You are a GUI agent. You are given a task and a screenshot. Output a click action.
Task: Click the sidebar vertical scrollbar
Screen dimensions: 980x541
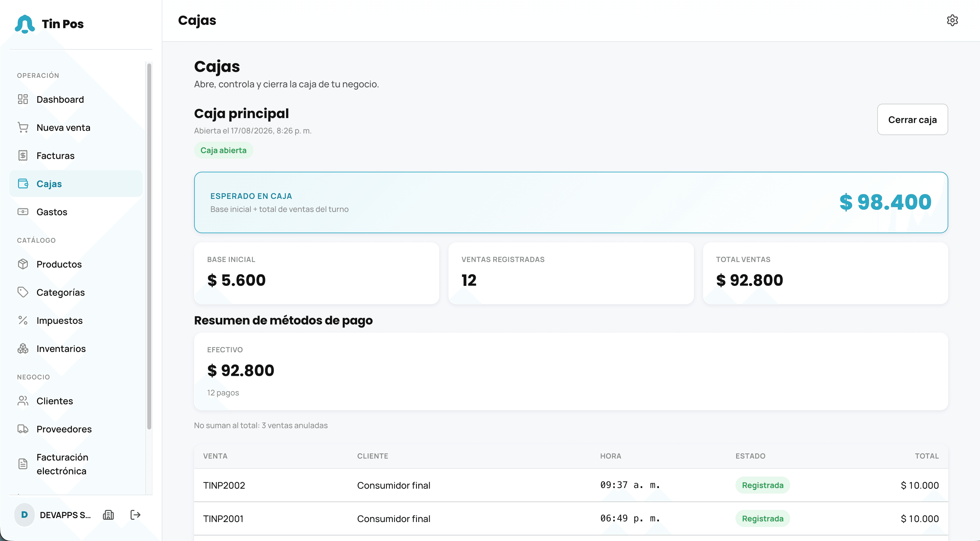pyautogui.click(x=149, y=246)
